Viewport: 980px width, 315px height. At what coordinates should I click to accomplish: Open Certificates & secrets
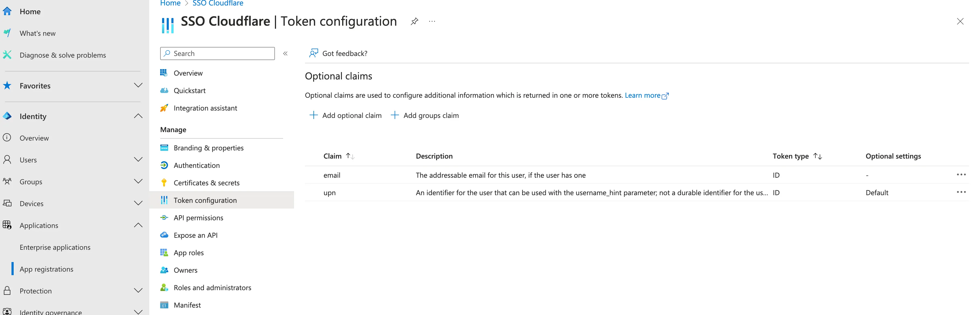206,182
